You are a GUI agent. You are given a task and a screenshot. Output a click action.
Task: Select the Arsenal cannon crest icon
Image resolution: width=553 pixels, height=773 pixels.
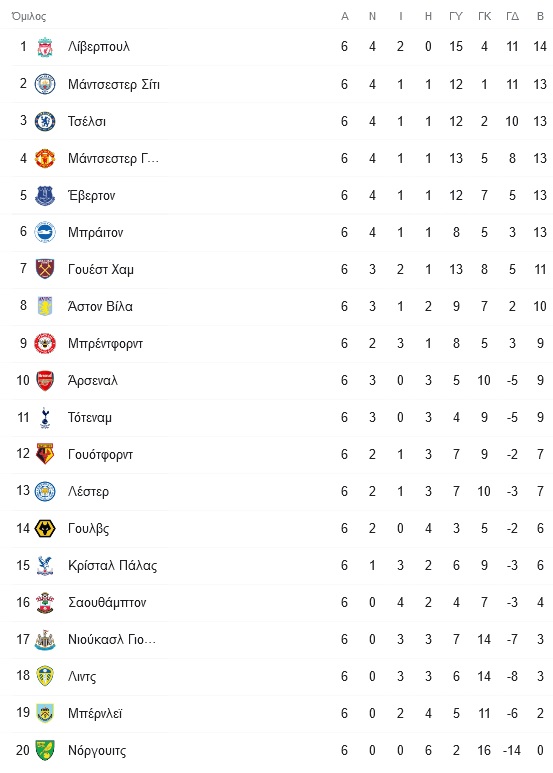click(45, 380)
